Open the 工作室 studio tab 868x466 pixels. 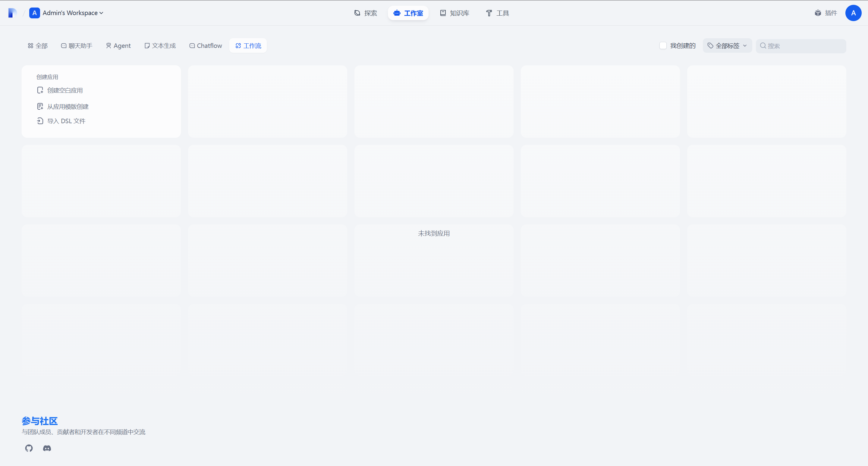coord(408,13)
